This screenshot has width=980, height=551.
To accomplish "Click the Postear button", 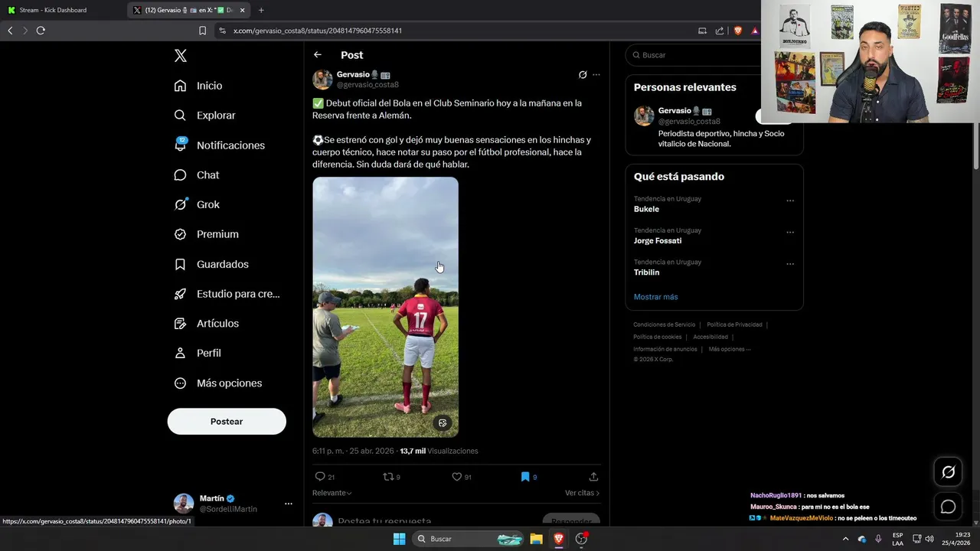I will pos(227,422).
